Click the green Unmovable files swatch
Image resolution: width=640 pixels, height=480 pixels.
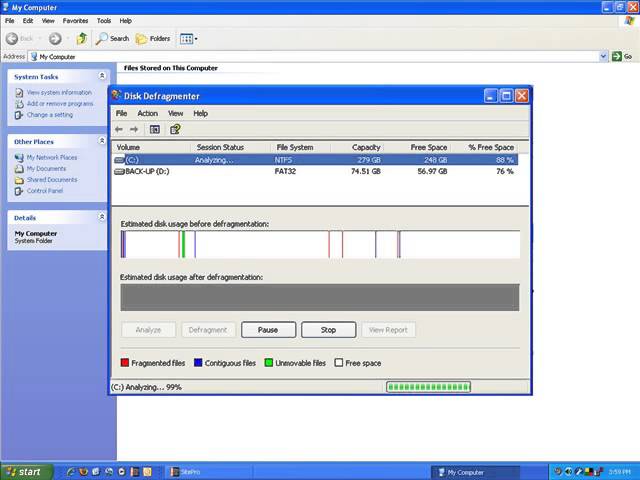click(x=269, y=362)
